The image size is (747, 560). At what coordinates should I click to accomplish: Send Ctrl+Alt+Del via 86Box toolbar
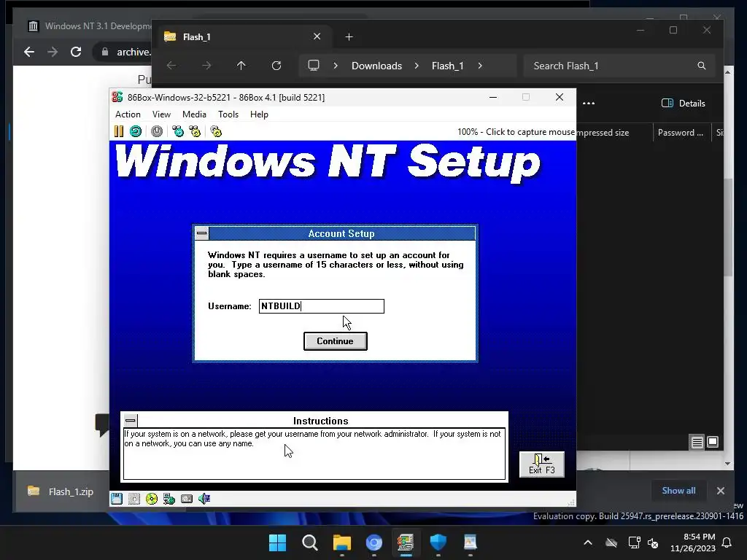tap(178, 131)
